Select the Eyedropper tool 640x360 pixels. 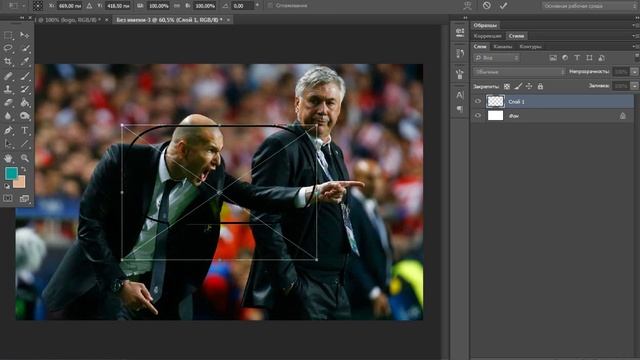coord(25,61)
